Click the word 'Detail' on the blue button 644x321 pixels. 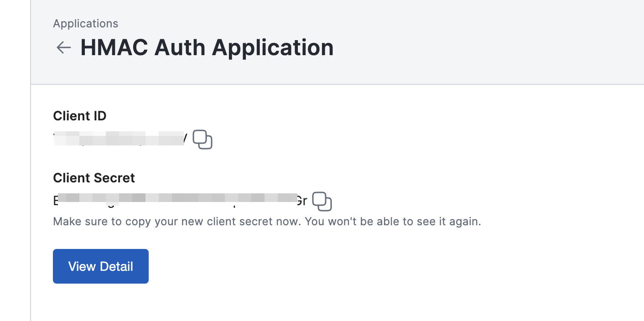coord(116,266)
